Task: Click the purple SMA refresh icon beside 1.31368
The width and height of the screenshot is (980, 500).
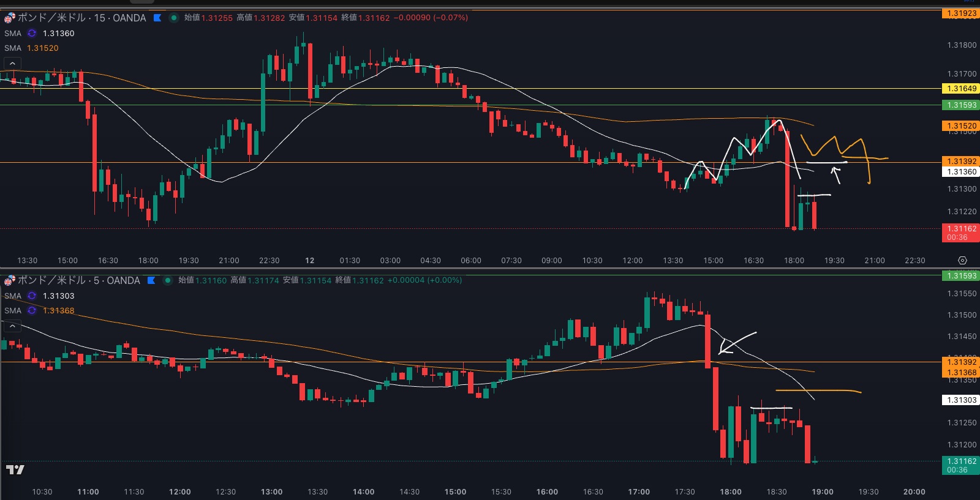Action: [x=32, y=311]
